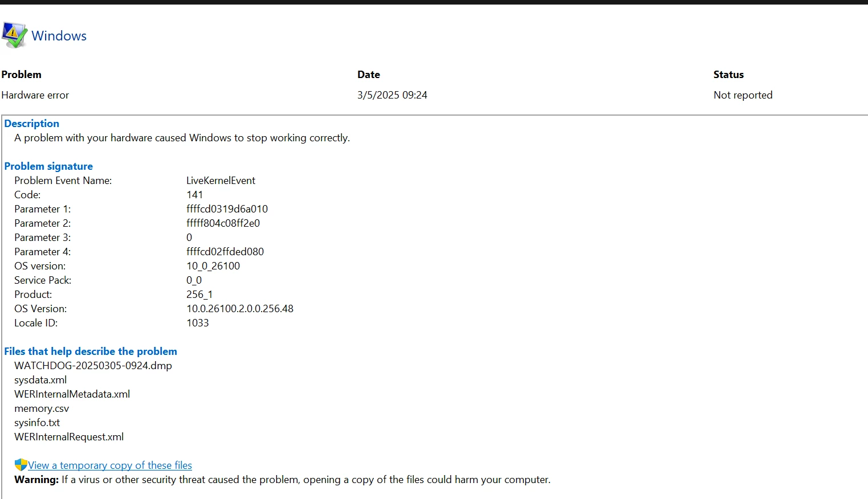Select the WERInternalRequest.xml file name
Image resolution: width=868 pixels, height=499 pixels.
69,437
